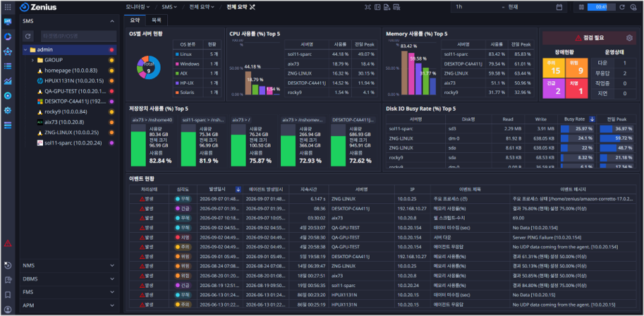Open the calendar date picker icon
Image resolution: width=644 pixels, height=316 pixels.
tap(559, 7)
